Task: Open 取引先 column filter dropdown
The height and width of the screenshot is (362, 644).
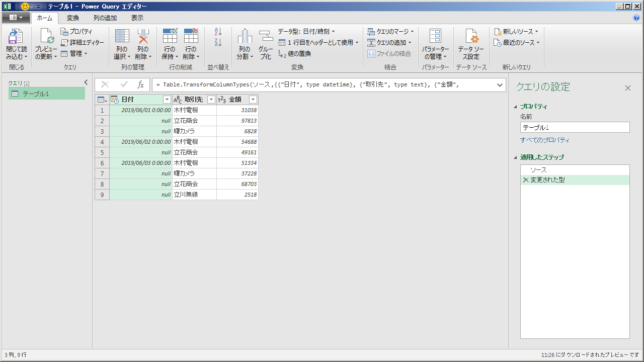Action: [211, 100]
